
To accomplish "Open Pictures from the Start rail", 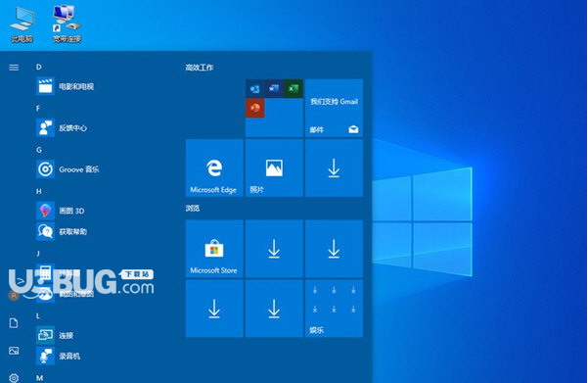I will pyautogui.click(x=14, y=351).
